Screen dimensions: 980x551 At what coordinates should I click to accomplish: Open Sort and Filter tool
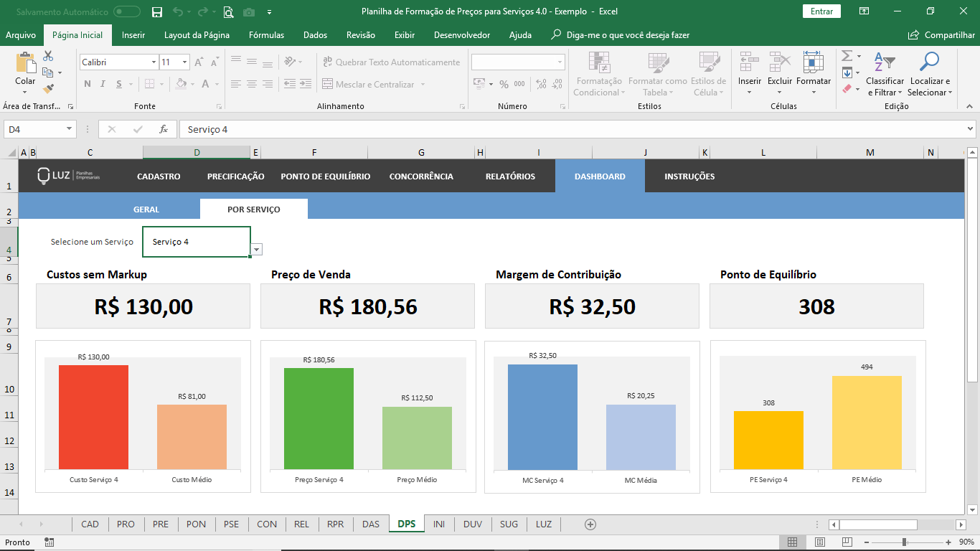(885, 75)
